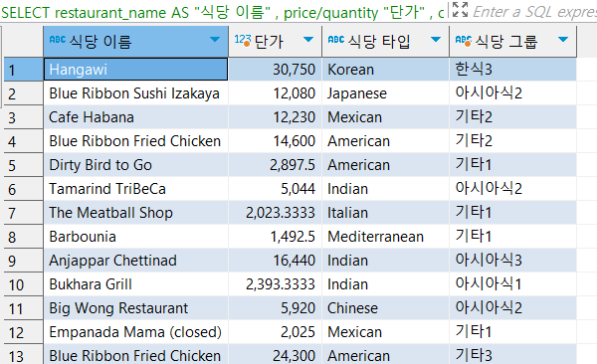Open the 식당 이름 column filter dropdown arrow

pyautogui.click(x=215, y=39)
